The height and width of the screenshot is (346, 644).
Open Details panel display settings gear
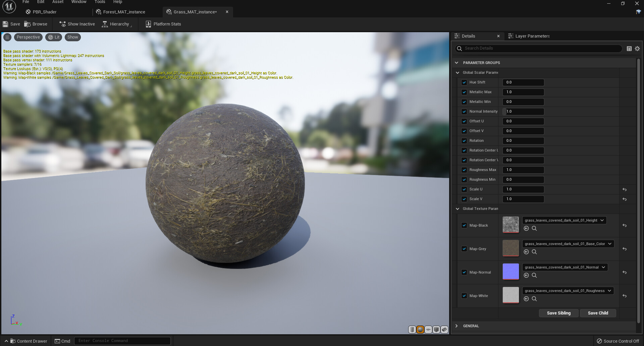click(x=637, y=48)
